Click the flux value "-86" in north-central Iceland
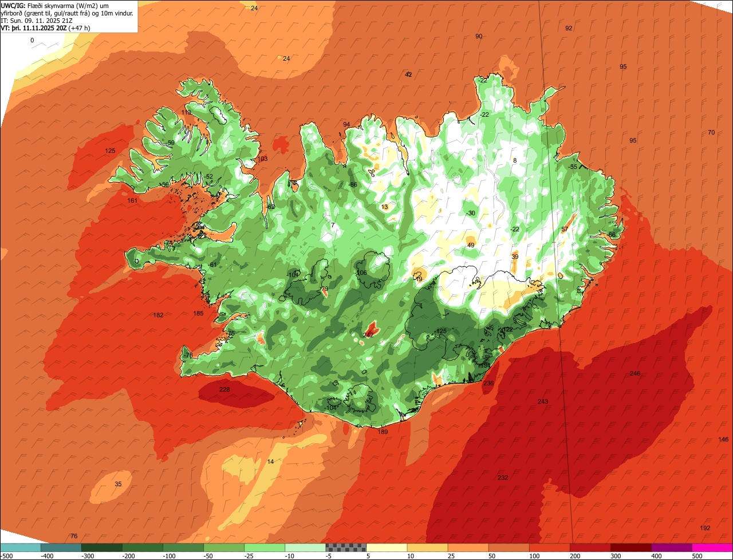 coord(353,184)
